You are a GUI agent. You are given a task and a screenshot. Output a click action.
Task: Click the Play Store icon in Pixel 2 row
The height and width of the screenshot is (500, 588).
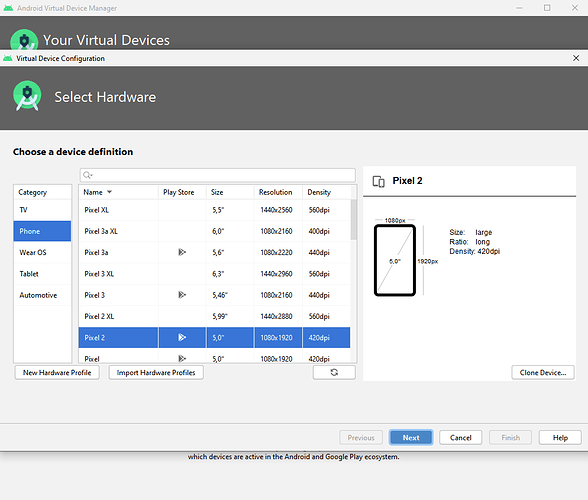[x=182, y=337]
